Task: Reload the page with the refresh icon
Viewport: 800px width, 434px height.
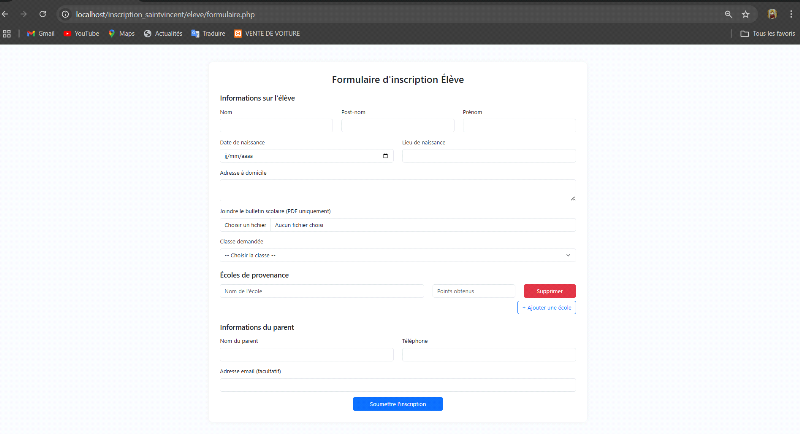Action: [42, 14]
